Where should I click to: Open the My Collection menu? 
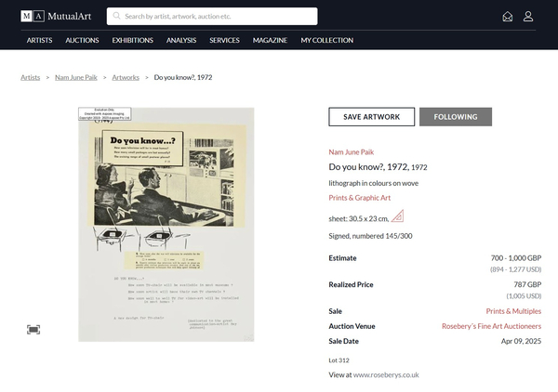point(327,40)
